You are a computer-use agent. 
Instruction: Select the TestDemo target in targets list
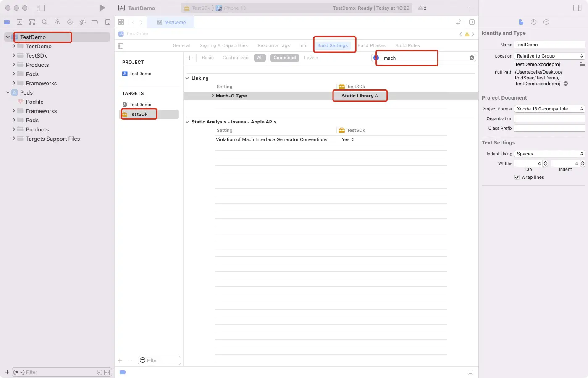coord(140,105)
